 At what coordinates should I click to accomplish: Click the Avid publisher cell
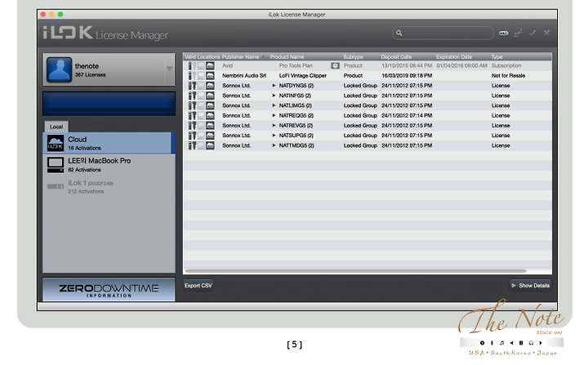pyautogui.click(x=227, y=65)
